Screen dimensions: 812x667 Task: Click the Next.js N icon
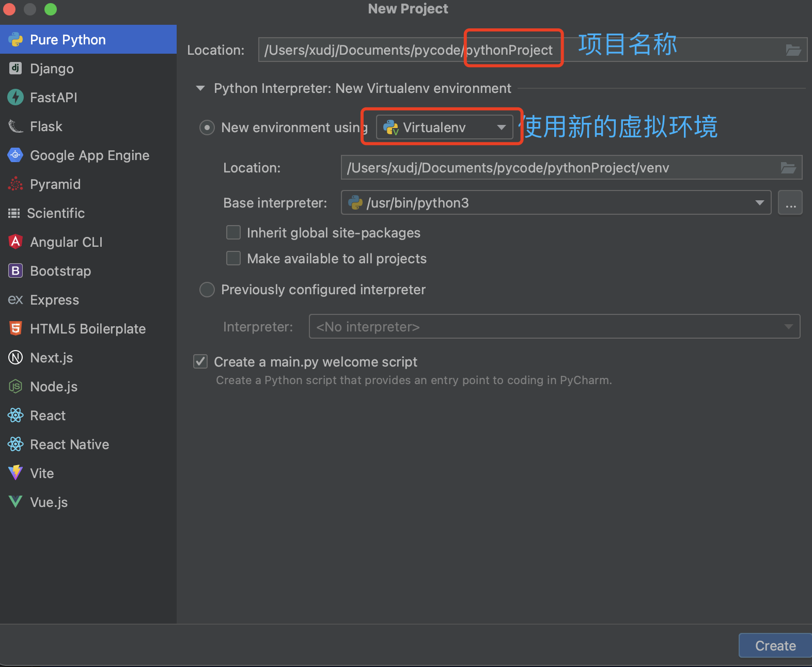coord(15,357)
